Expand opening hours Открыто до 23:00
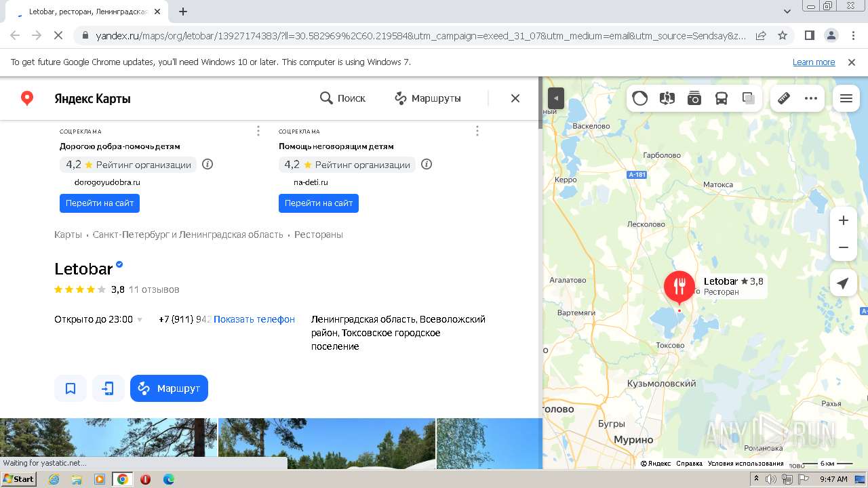 (98, 319)
